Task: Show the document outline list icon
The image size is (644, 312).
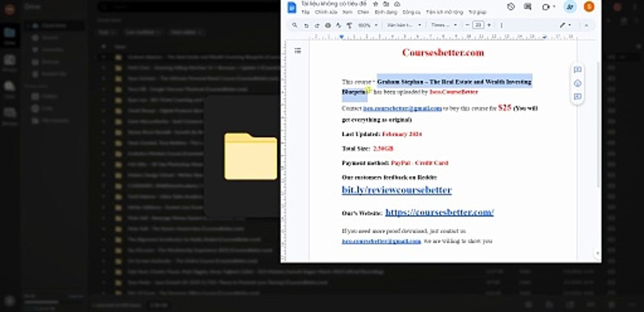Action: pyautogui.click(x=298, y=51)
